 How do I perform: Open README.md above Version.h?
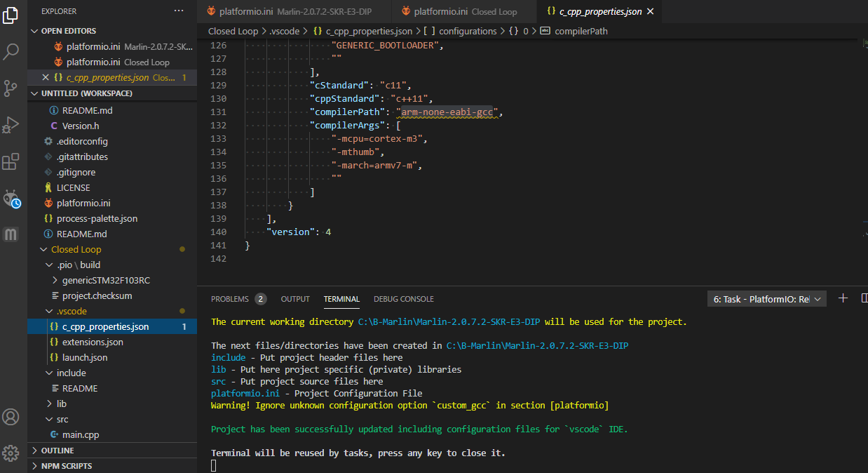(112, 110)
